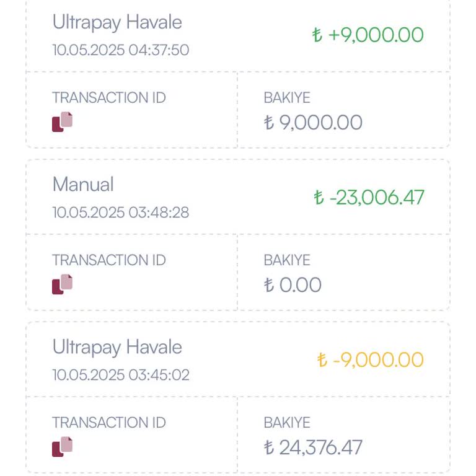Click BAKIYE label above ₺ 0.00
This screenshot has height=476, width=476.
[x=287, y=260]
